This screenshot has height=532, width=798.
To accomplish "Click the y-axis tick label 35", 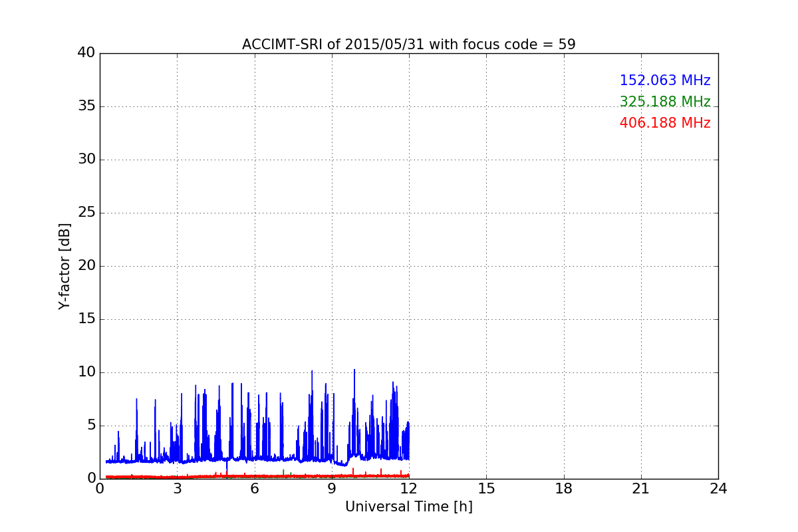I will (x=86, y=106).
